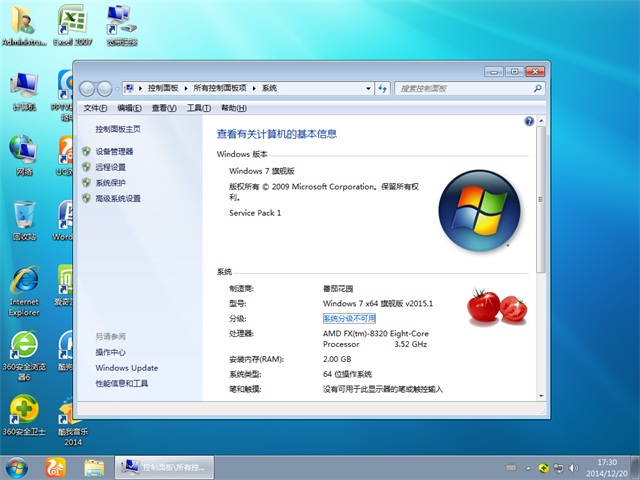This screenshot has width=640, height=480.
Task: Launch UC browser from taskbar
Action: click(x=56, y=468)
